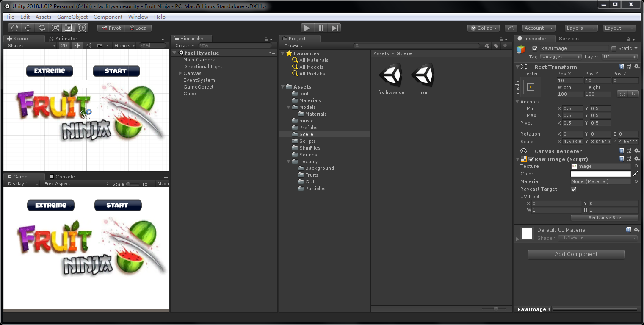Open the cloud services icon
Image resolution: width=644 pixels, height=325 pixels.
pyautogui.click(x=511, y=28)
